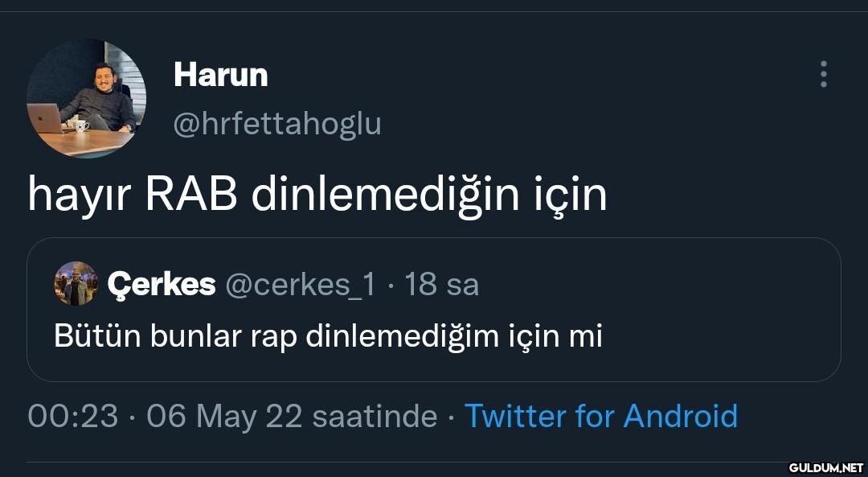Open the @hrfettahoglu handle
868x477 pixels.
277,124
